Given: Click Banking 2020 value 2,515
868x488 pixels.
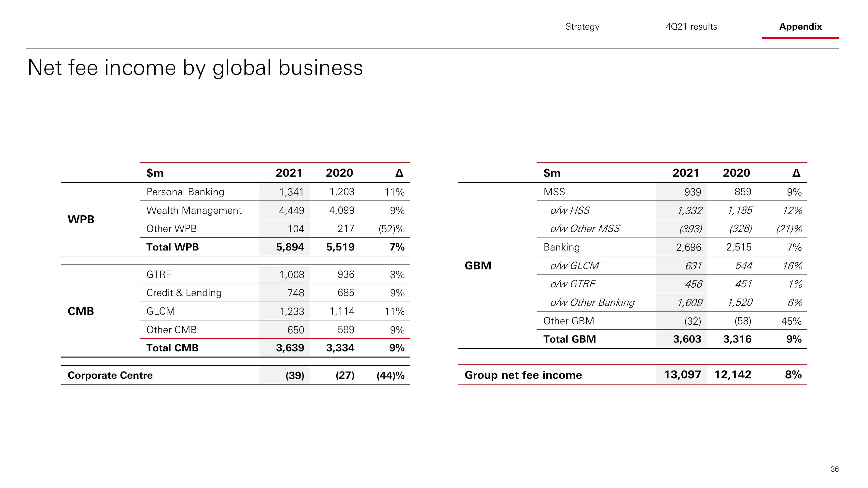Looking at the screenshot, I should point(739,247).
